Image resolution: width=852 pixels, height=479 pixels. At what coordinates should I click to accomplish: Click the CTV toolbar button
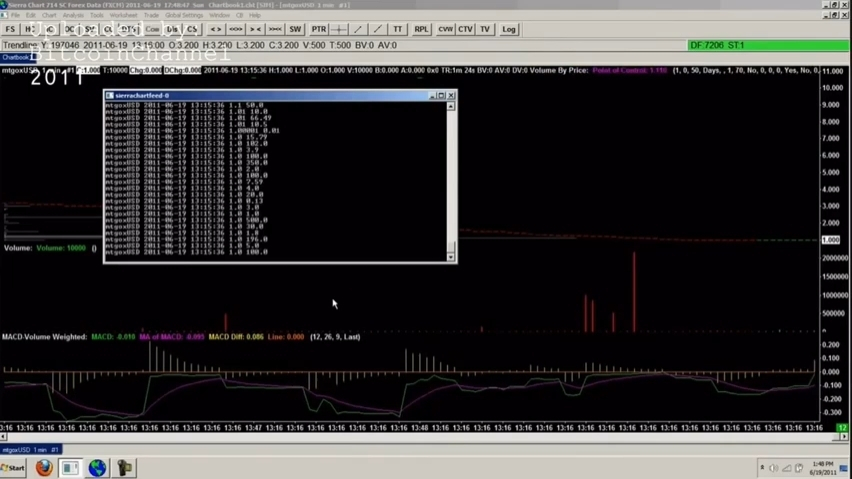click(465, 29)
